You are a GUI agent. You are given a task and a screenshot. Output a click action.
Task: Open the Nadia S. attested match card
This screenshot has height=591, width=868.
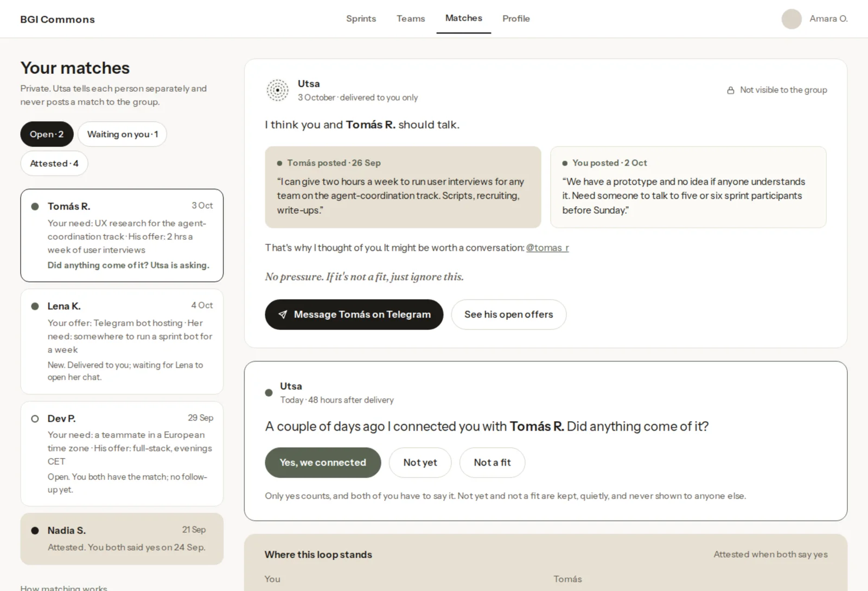tap(122, 539)
